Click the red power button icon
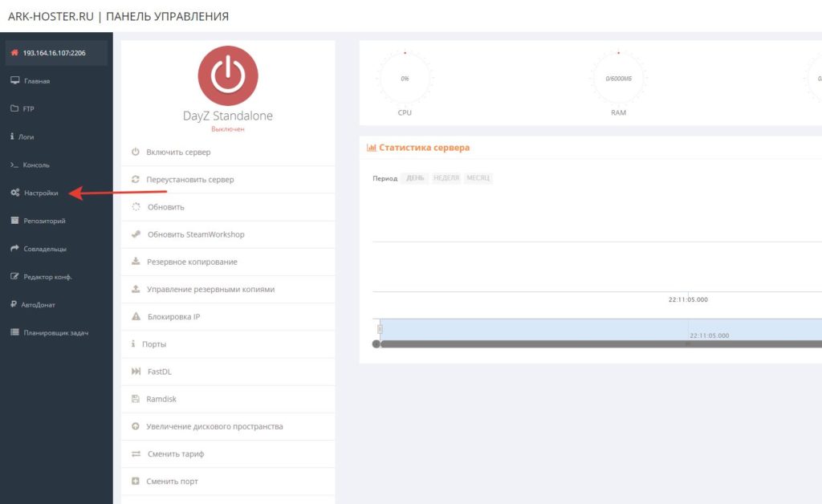 click(227, 75)
